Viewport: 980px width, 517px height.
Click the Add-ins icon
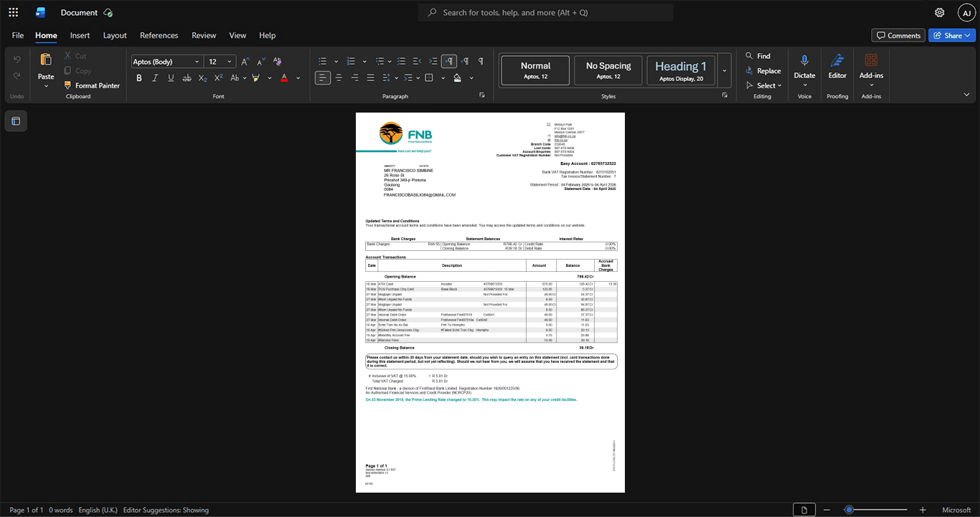click(871, 61)
